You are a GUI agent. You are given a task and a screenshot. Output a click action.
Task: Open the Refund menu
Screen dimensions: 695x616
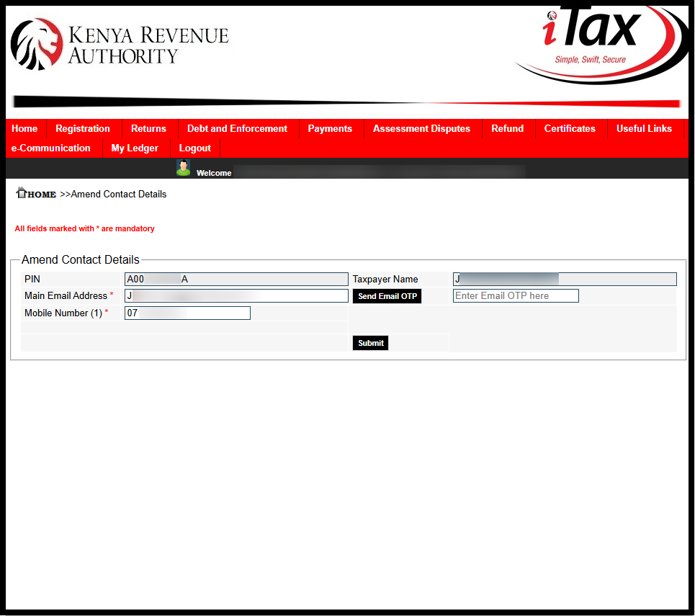[x=507, y=128]
